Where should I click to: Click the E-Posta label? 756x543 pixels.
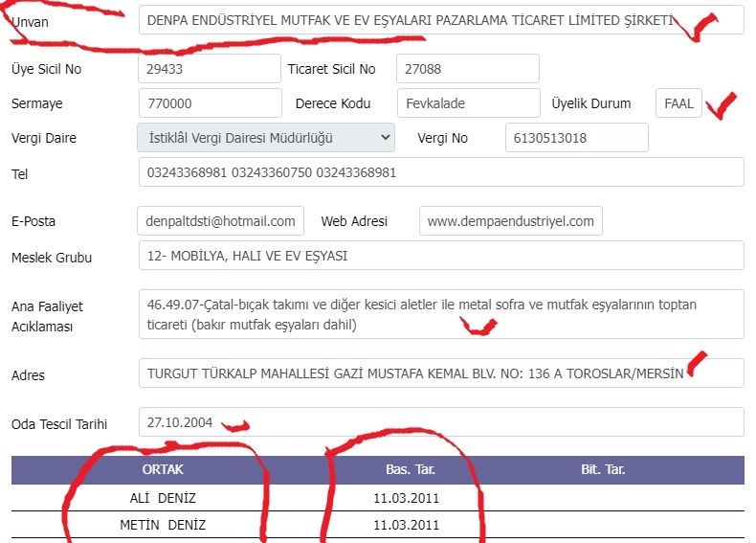coord(33,221)
